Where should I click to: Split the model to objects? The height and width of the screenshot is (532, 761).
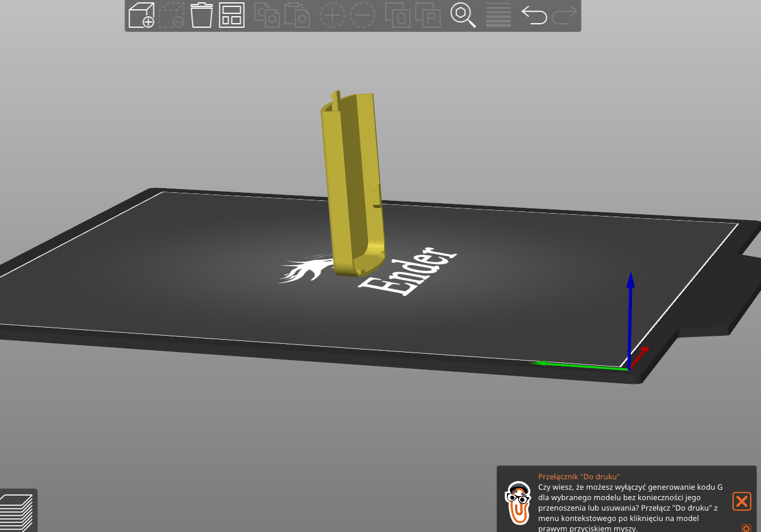[399, 15]
